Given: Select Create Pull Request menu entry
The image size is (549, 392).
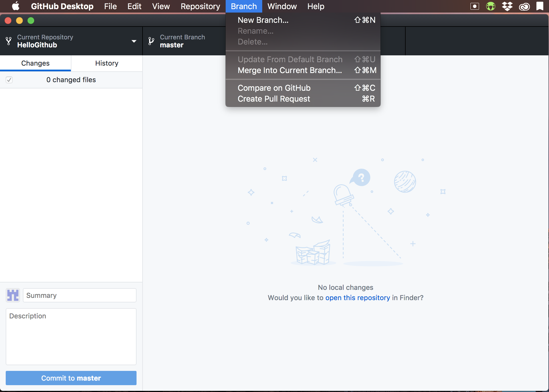Looking at the screenshot, I should pyautogui.click(x=274, y=99).
